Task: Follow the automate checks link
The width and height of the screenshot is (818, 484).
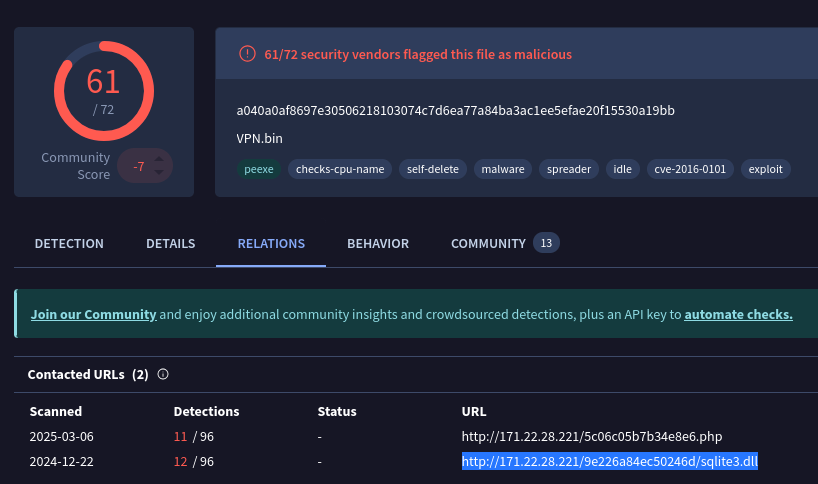Action: click(x=738, y=314)
